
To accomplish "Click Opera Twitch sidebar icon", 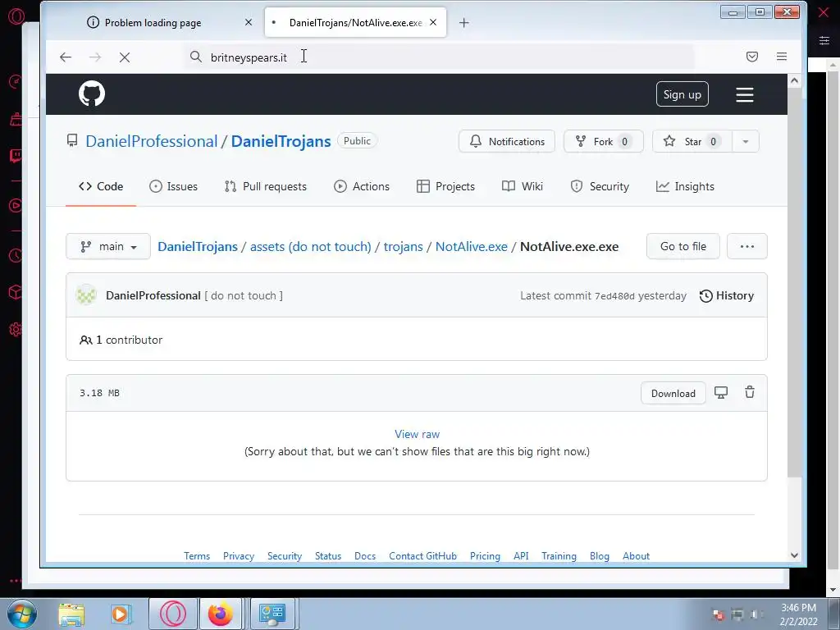I will [16, 156].
